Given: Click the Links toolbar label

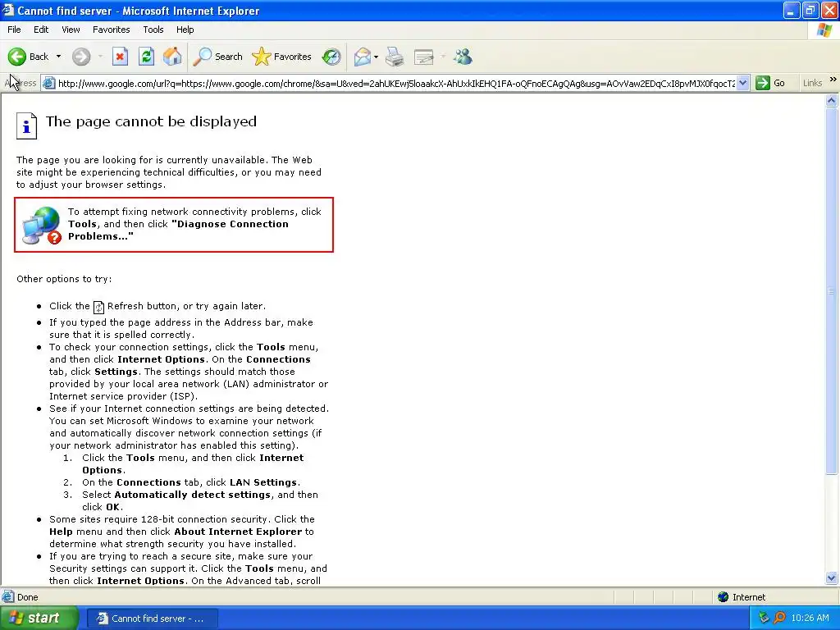Looking at the screenshot, I should point(813,83).
